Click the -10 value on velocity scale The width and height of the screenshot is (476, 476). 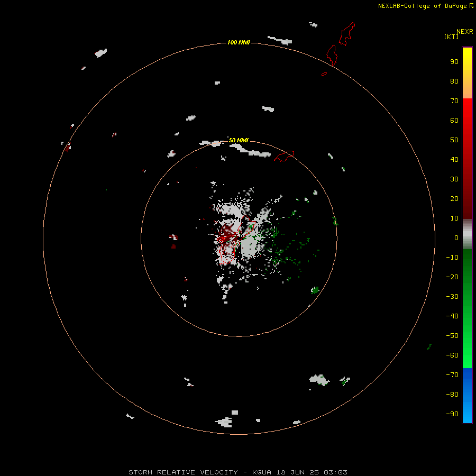[x=452, y=258]
